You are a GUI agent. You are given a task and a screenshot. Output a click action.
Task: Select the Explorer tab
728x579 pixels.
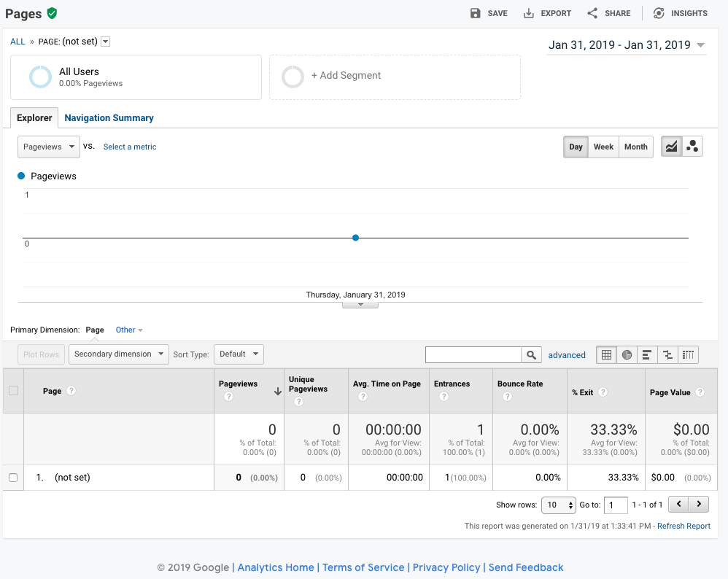pos(34,117)
